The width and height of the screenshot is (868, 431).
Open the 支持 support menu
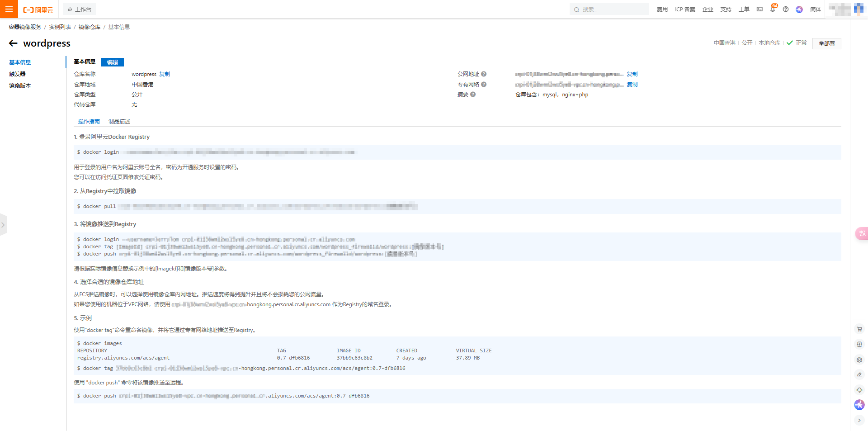pos(726,9)
